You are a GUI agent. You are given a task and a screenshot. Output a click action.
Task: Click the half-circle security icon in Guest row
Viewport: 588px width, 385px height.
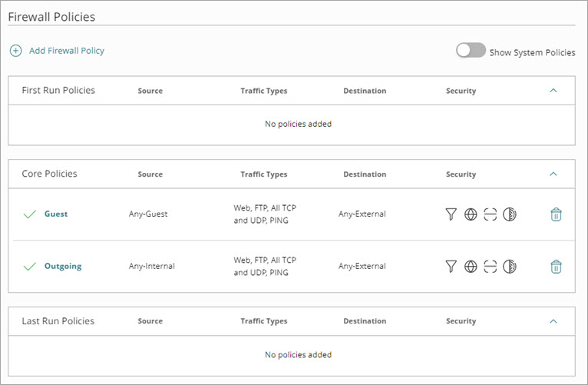[x=509, y=214]
